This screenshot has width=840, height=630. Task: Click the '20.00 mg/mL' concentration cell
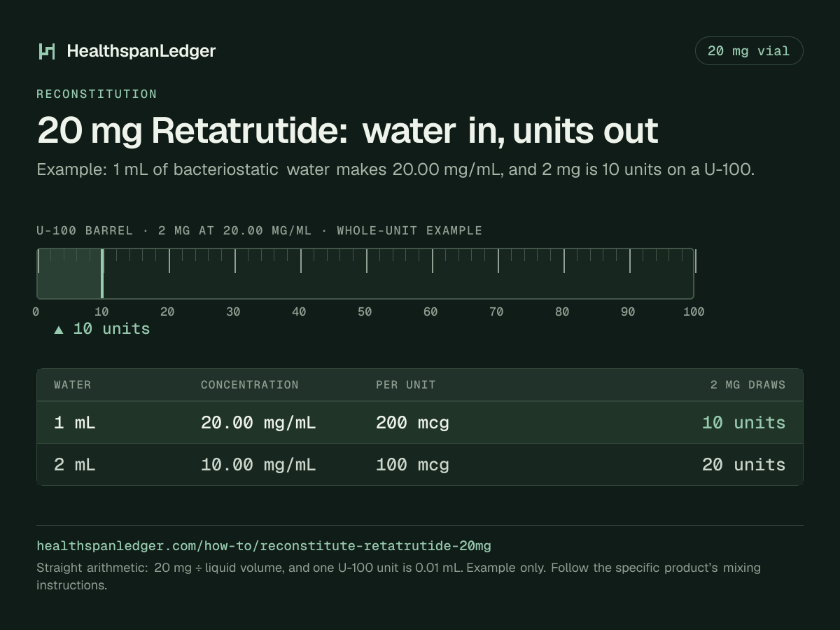(258, 423)
